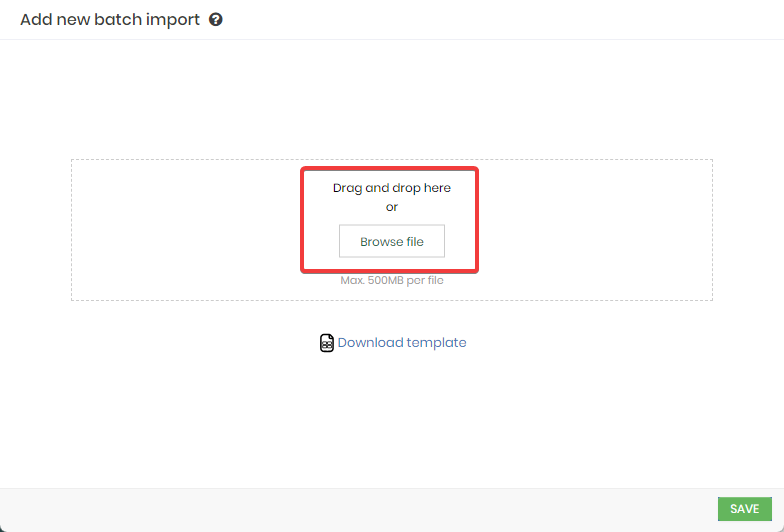
Task: Download the batch import template
Action: (x=402, y=342)
